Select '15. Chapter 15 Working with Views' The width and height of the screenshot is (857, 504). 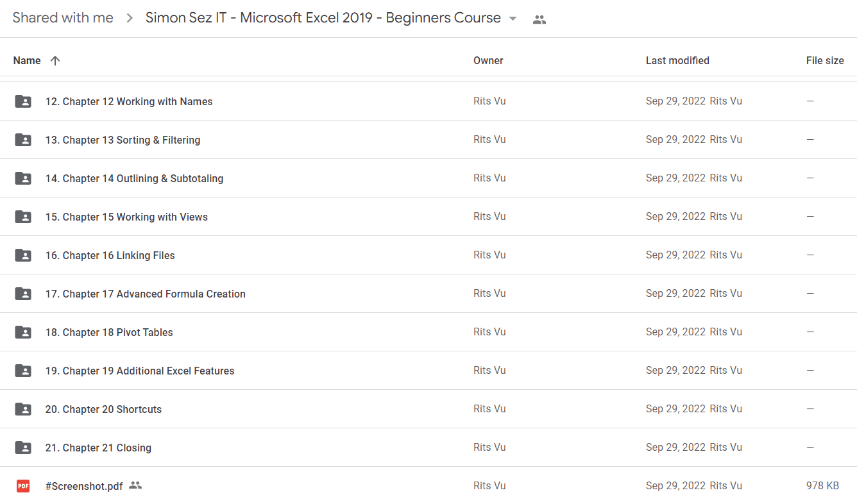(x=126, y=217)
